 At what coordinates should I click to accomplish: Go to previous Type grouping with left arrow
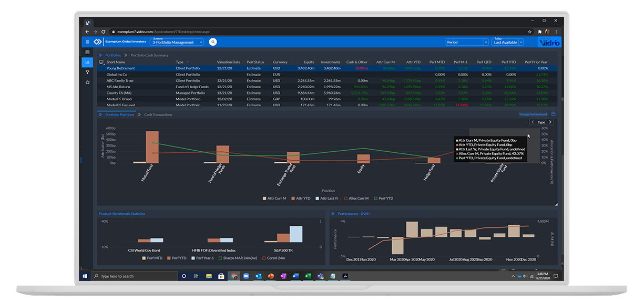(533, 122)
